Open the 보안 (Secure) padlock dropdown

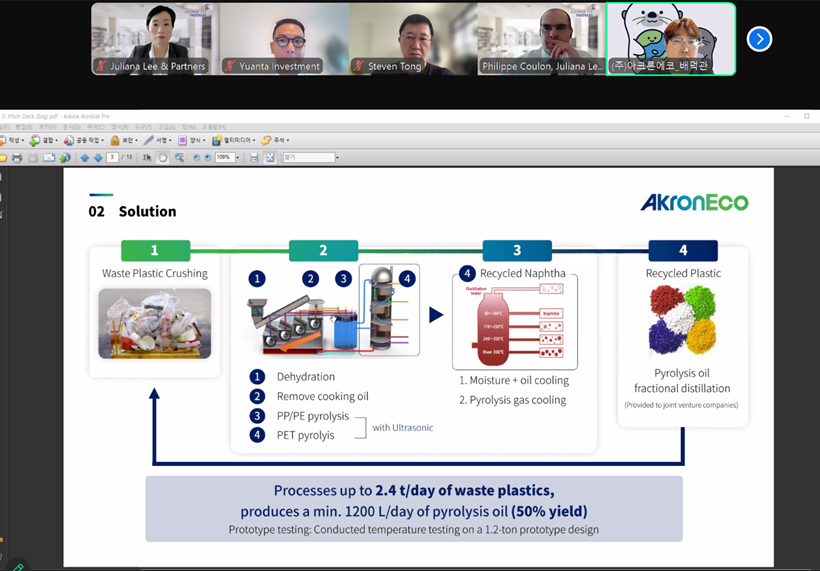pos(124,140)
